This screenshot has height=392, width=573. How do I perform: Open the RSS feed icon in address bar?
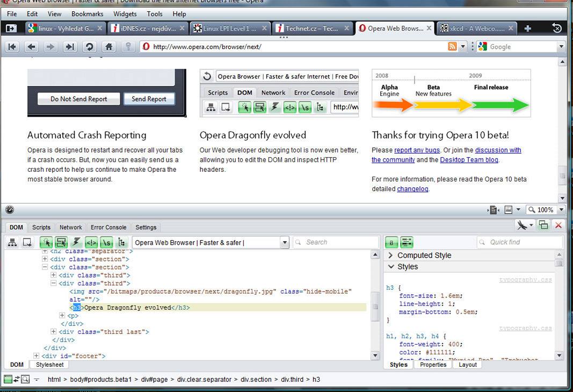coord(453,47)
